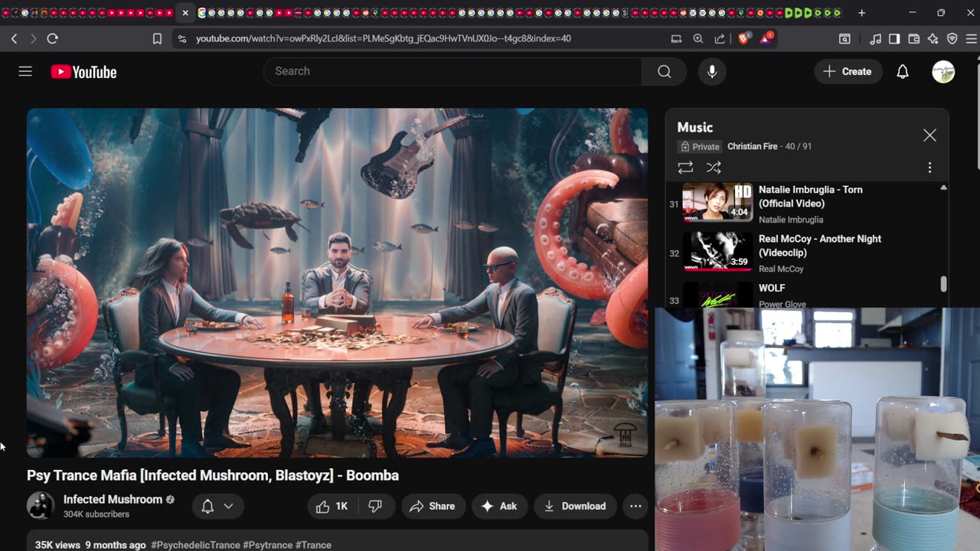Open the account avatar menu
Screen dimensions: 980x551
coord(943,71)
